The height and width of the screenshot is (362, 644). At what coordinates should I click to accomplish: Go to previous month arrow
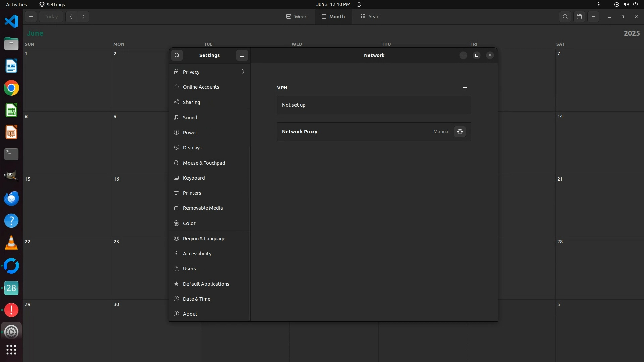[71, 17]
